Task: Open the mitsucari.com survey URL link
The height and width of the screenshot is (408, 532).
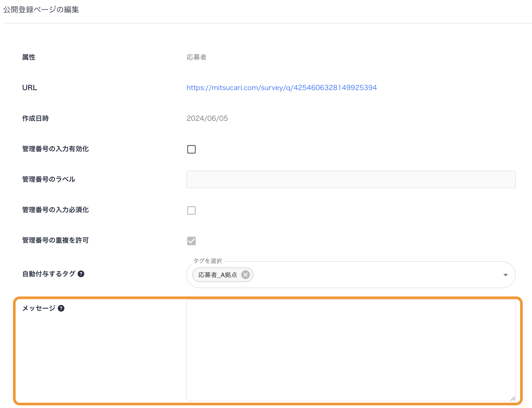Action: tap(281, 88)
